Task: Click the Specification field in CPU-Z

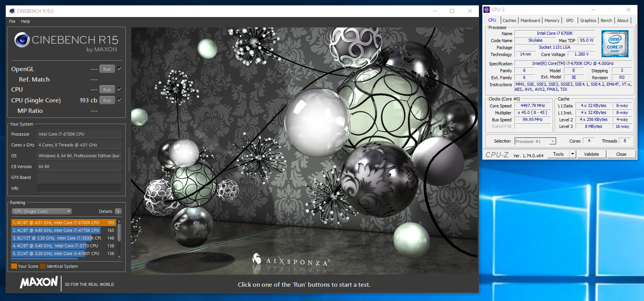Action: point(573,63)
